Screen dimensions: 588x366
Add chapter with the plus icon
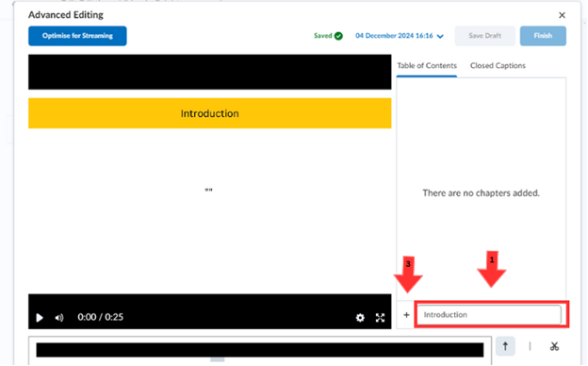406,315
